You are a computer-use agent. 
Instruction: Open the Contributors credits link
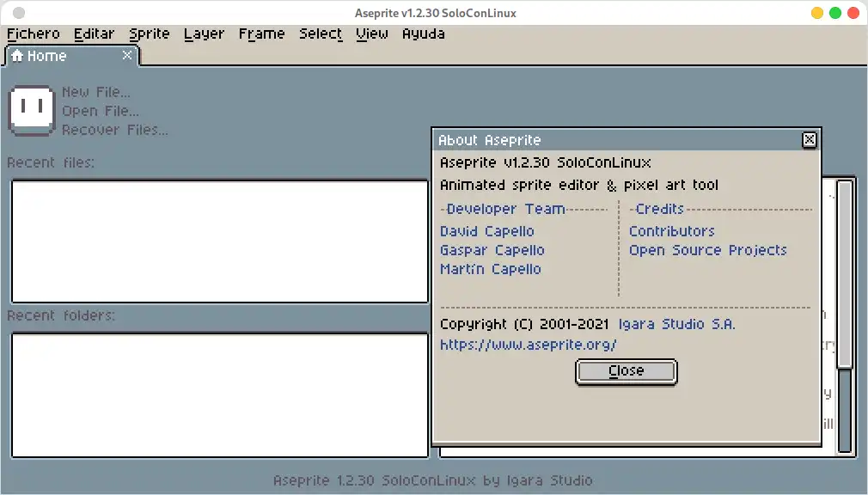tap(671, 231)
